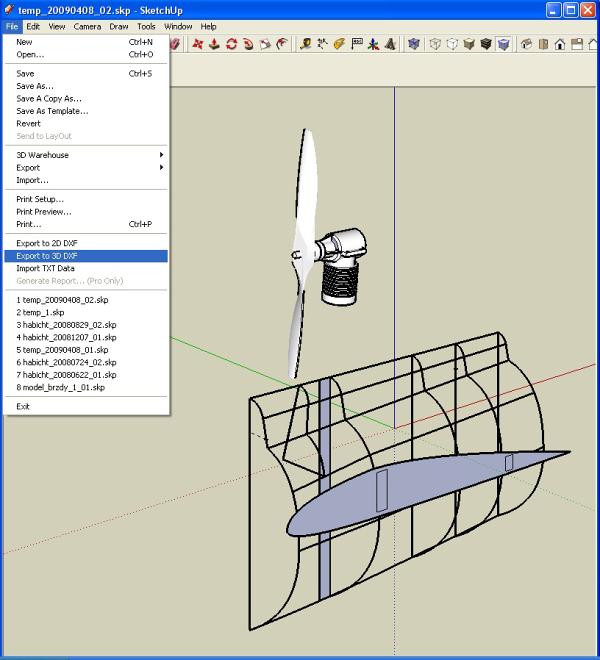Switch to Shaded With Textures style
Viewport: 600px width, 660px height.
[486, 44]
